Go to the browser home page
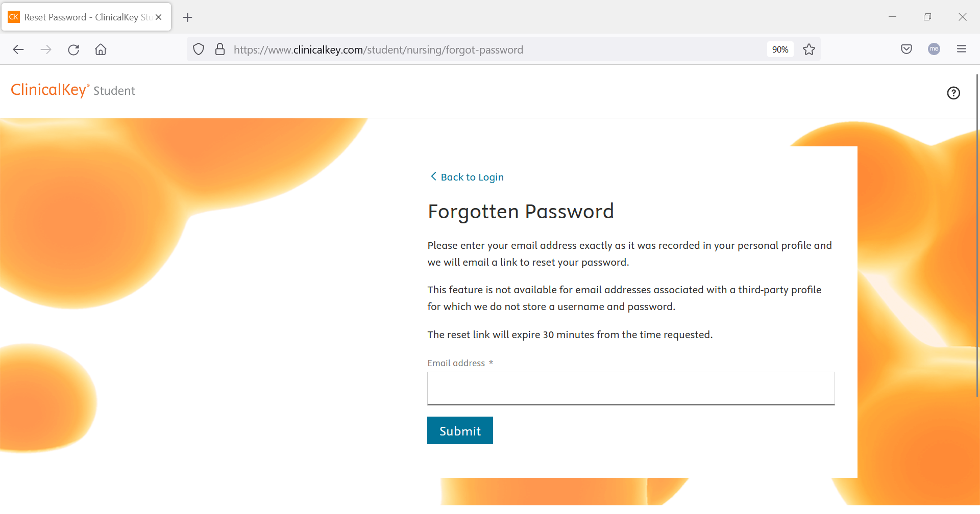980x514 pixels. (101, 49)
